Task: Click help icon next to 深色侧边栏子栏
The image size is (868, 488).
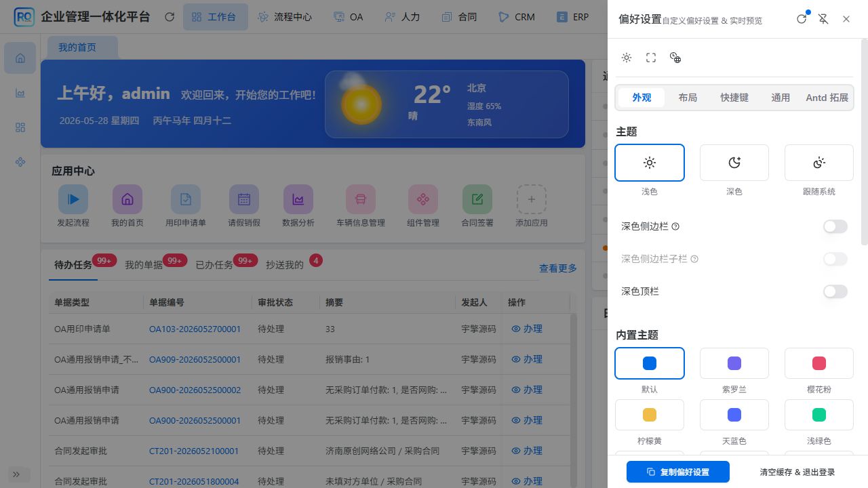Action: [694, 259]
